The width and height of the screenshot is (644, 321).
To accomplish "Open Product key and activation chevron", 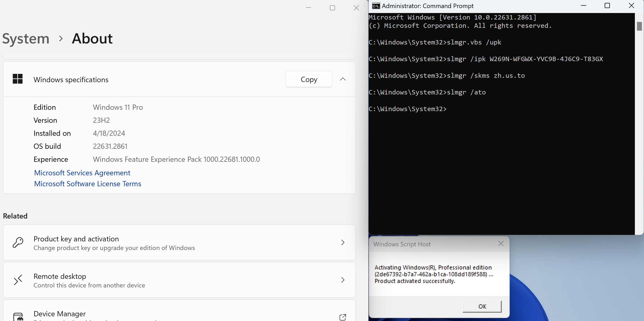I will click(343, 242).
